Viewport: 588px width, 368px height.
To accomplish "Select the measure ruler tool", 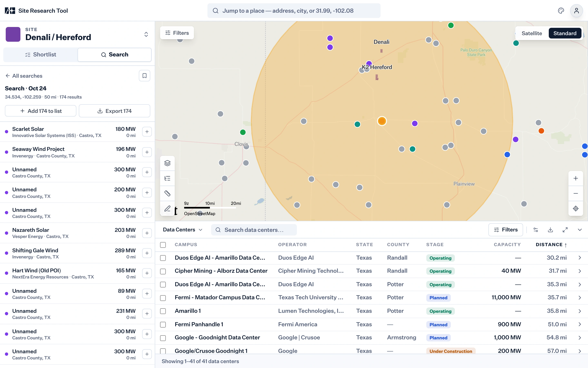I will (x=167, y=193).
